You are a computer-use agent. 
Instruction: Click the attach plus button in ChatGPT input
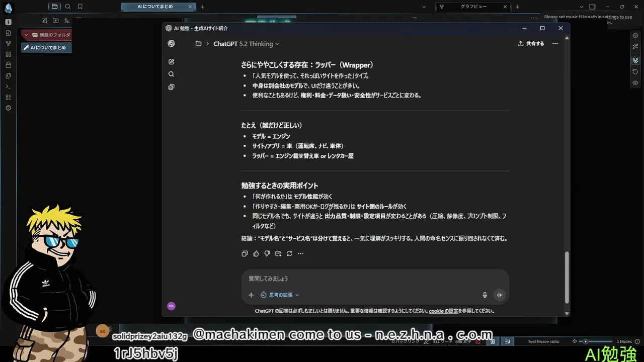tap(251, 295)
